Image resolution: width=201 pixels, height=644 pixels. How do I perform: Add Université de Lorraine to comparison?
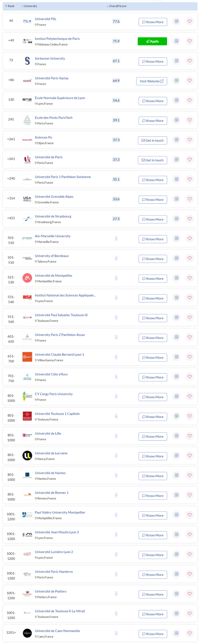click(x=177, y=455)
